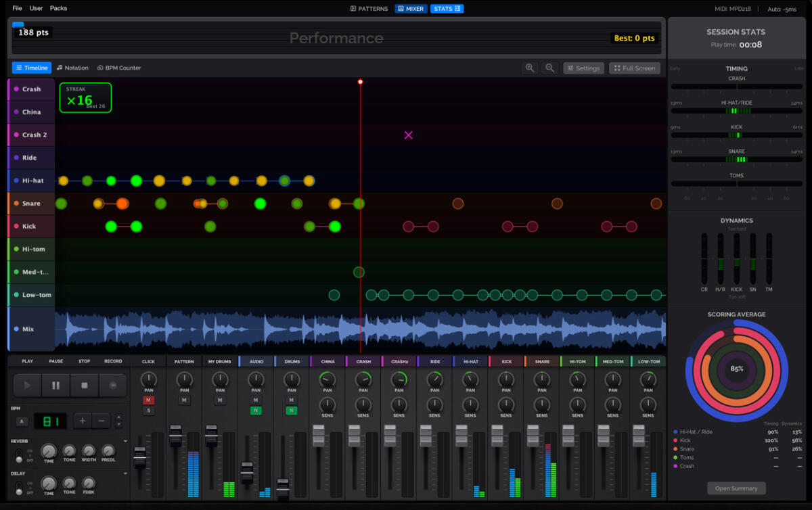Switch the Delay ON/OFF toggle

(18, 488)
